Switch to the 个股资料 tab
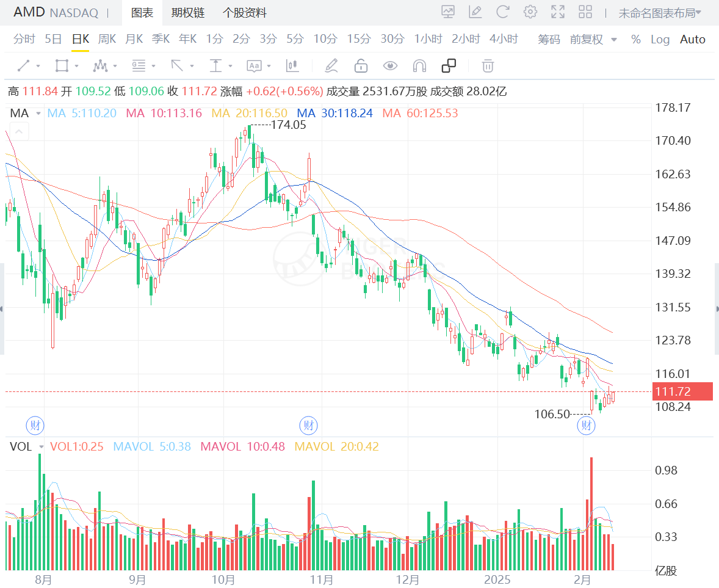 [244, 13]
